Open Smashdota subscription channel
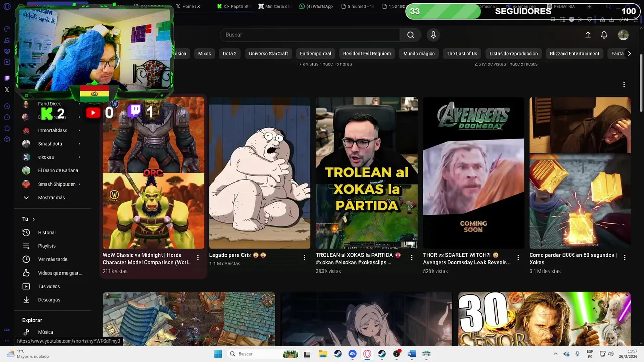This screenshot has width=644, height=362. pyautogui.click(x=53, y=144)
